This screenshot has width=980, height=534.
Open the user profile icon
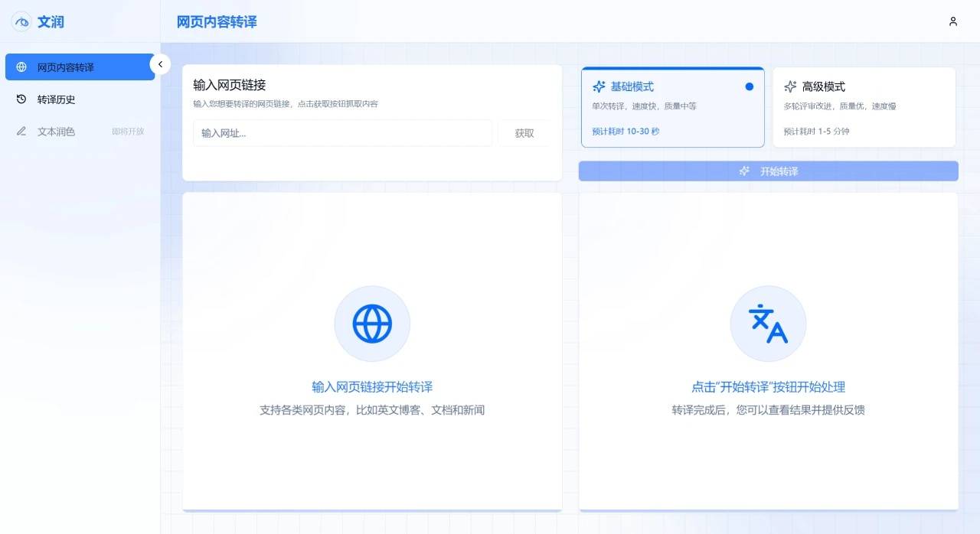(953, 21)
